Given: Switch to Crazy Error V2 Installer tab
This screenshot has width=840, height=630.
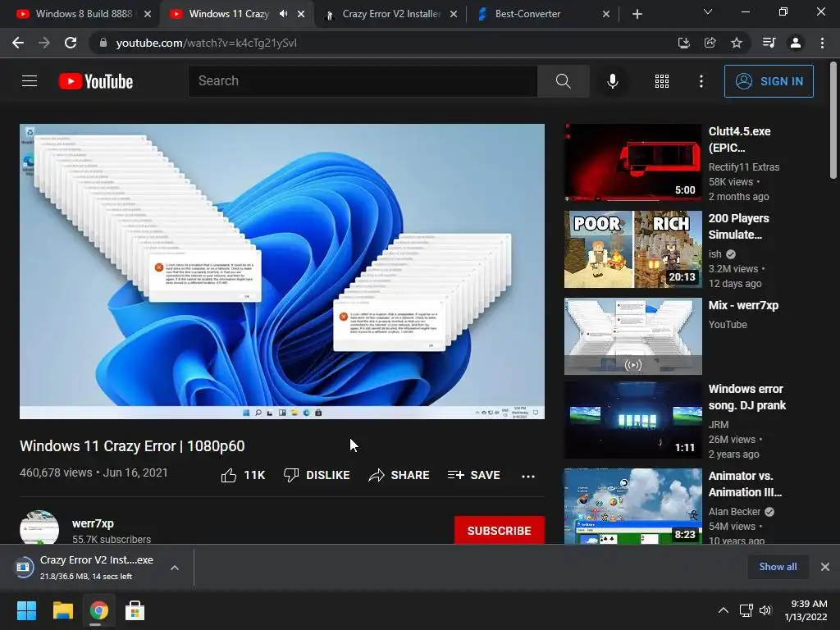Looking at the screenshot, I should pos(391,14).
